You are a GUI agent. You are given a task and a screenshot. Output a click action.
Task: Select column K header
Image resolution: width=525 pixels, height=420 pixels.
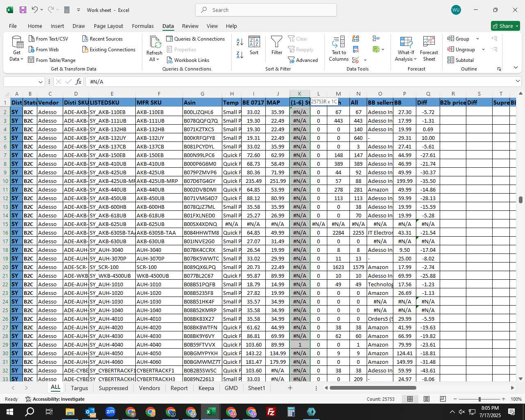[x=299, y=94]
